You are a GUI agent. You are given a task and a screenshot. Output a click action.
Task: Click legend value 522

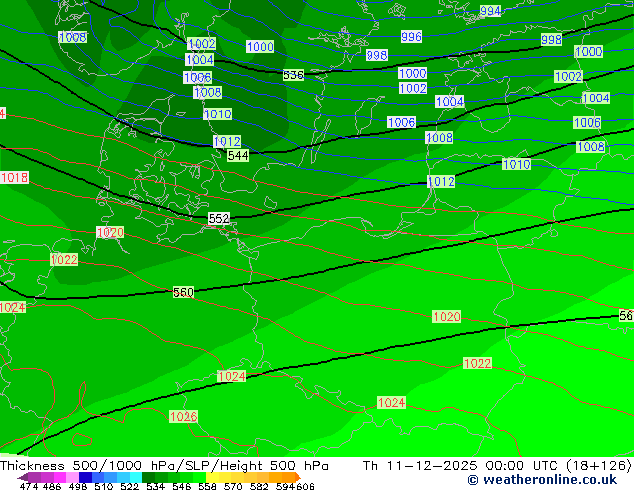129,486
